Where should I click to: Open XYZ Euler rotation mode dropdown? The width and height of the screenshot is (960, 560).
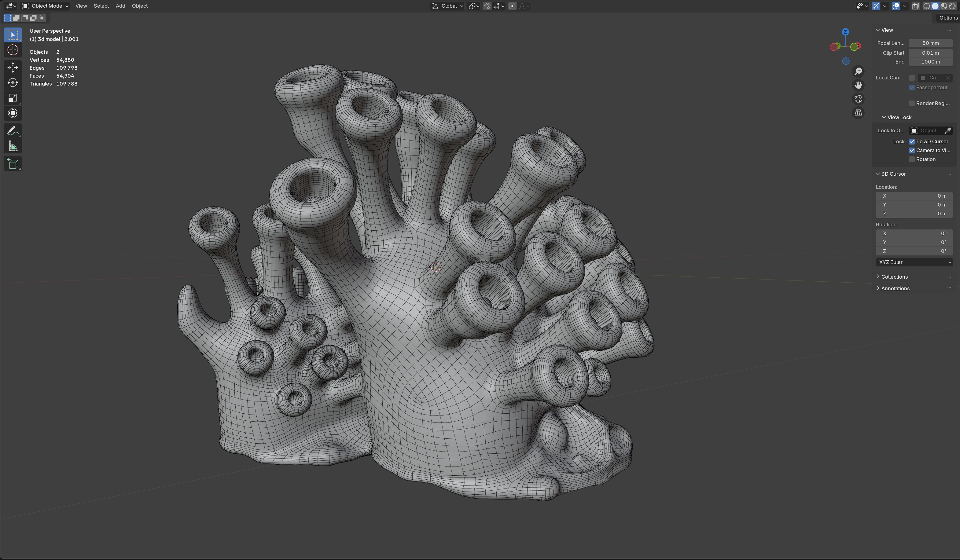pyautogui.click(x=914, y=262)
